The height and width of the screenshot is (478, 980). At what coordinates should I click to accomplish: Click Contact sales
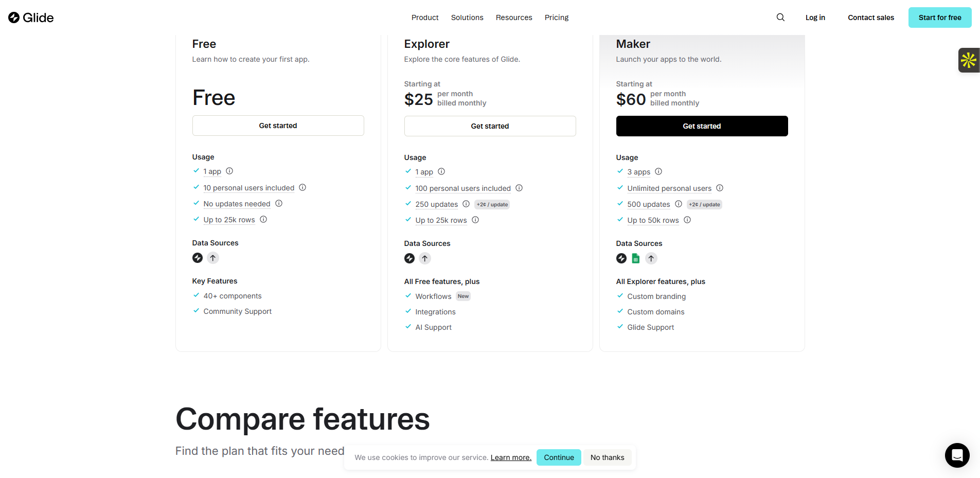871,17
